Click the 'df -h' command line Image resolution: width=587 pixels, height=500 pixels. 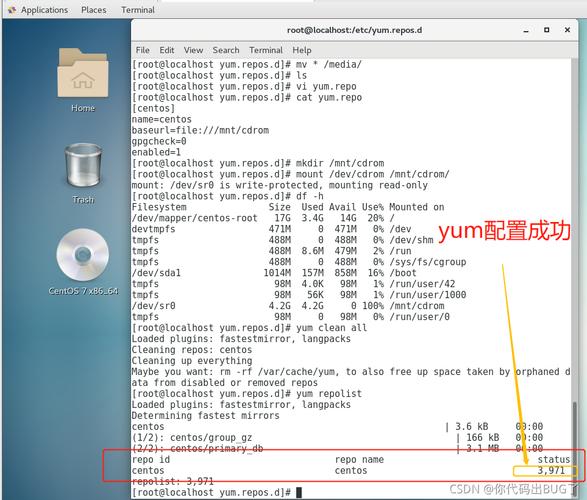tap(228, 196)
